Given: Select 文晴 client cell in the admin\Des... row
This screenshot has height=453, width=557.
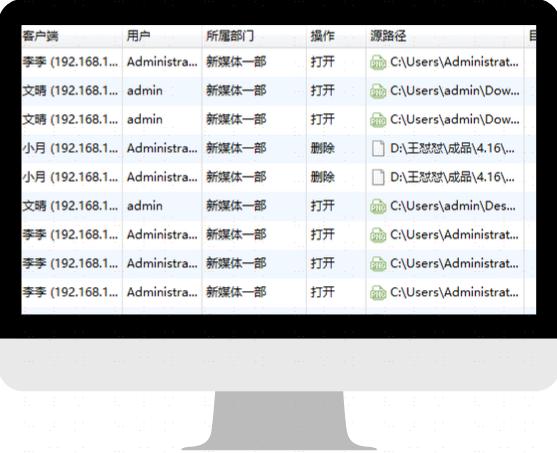Looking at the screenshot, I should point(70,206).
